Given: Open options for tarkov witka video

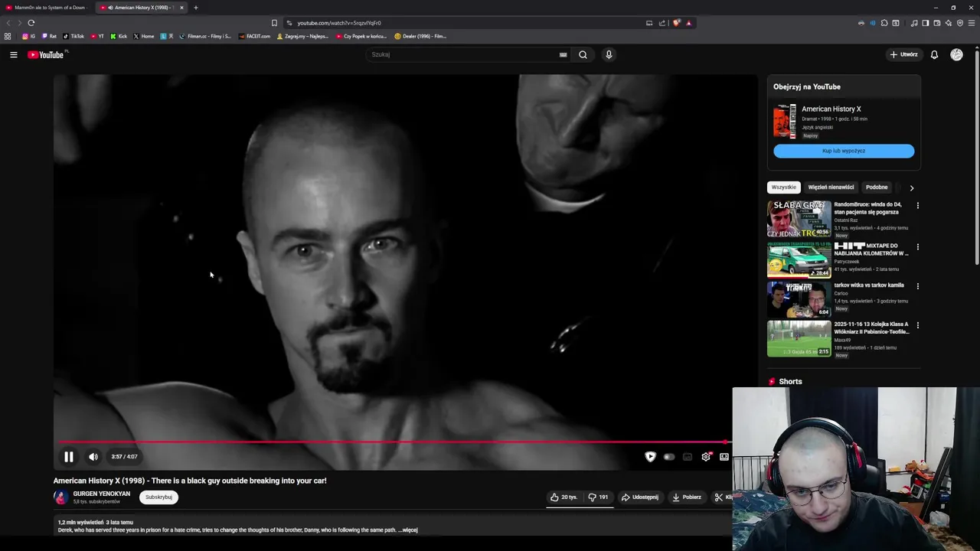Looking at the screenshot, I should pos(917,286).
